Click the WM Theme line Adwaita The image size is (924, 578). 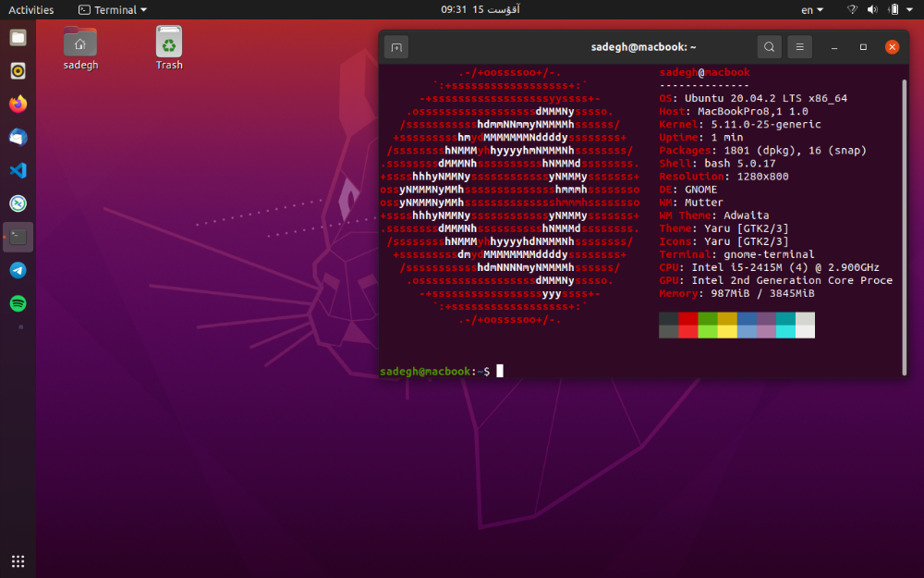(x=714, y=215)
